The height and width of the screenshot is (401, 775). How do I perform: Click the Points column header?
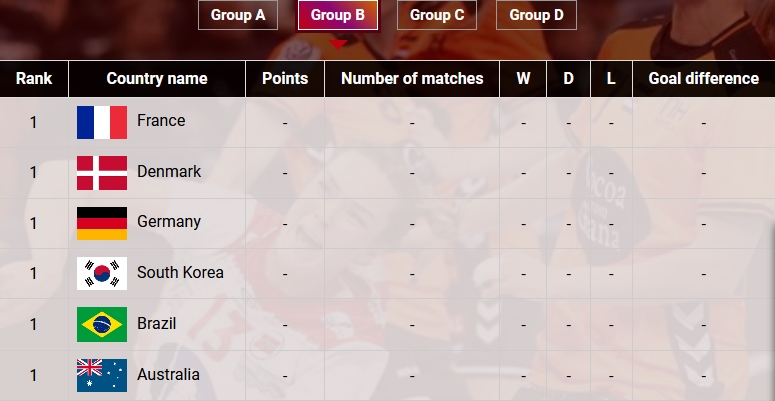[x=285, y=79]
